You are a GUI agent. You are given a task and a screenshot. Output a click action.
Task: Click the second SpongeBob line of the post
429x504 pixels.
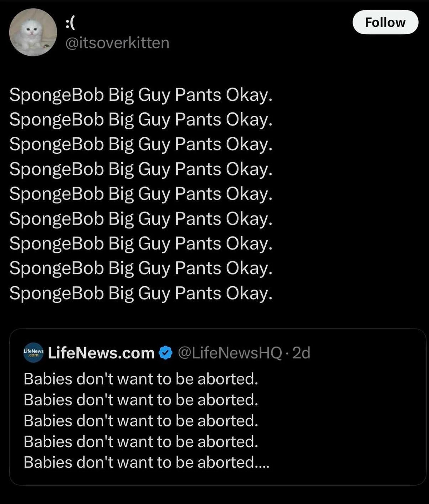[x=141, y=120]
